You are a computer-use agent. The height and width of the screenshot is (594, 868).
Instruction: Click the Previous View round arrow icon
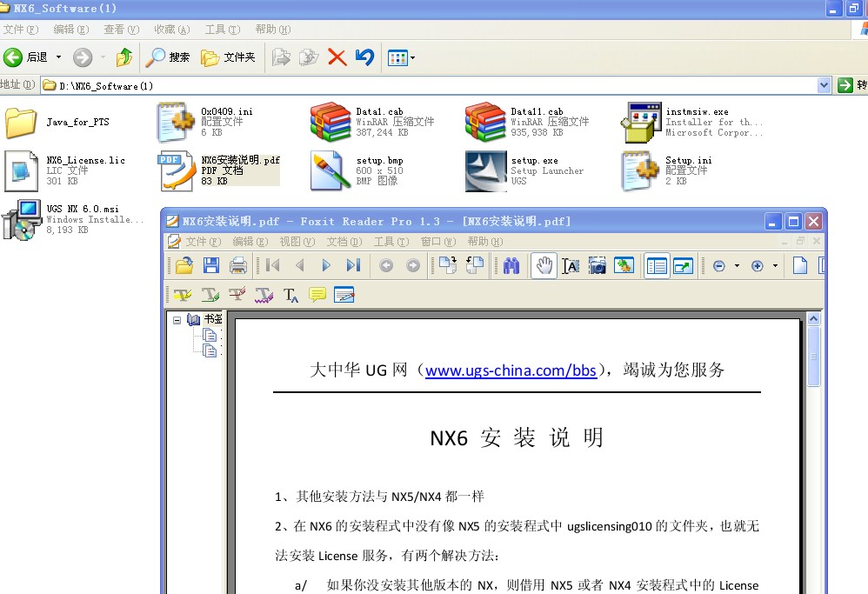[386, 266]
